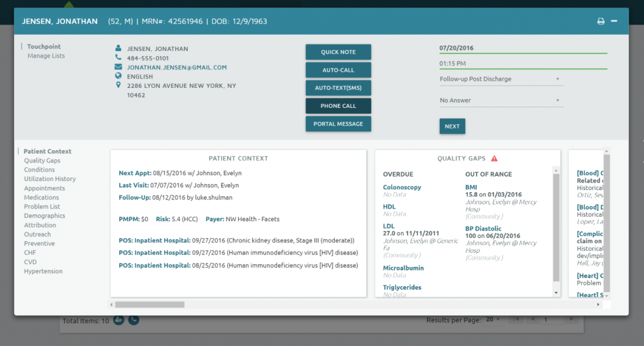Open the No Answer outcome dropdown
Image resolution: width=644 pixels, height=346 pixels.
pos(501,100)
